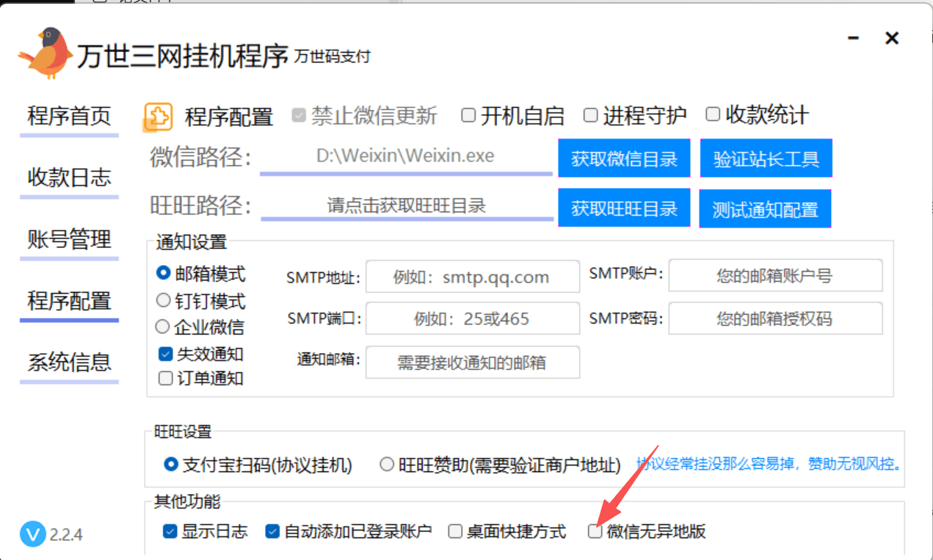Viewport: 933px width, 560px height.
Task: Click the blue 协议经常挂没那么容易掉 hint text
Action: click(x=768, y=465)
